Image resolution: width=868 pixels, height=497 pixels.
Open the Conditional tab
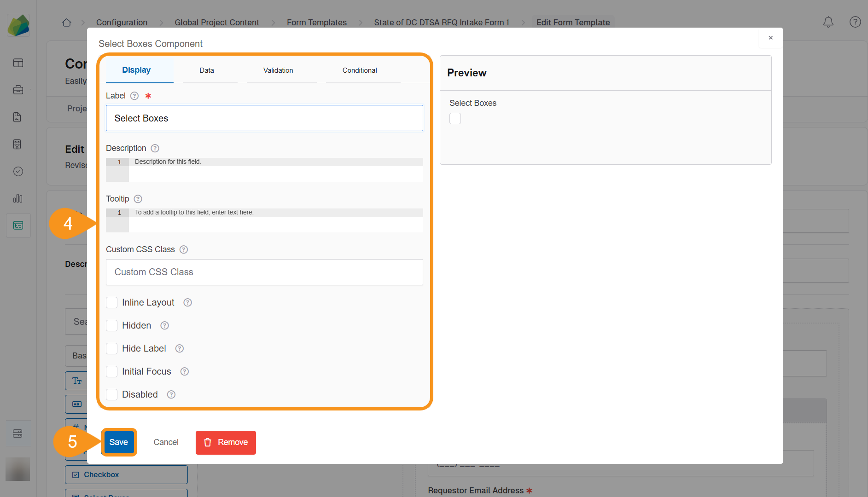coord(359,70)
